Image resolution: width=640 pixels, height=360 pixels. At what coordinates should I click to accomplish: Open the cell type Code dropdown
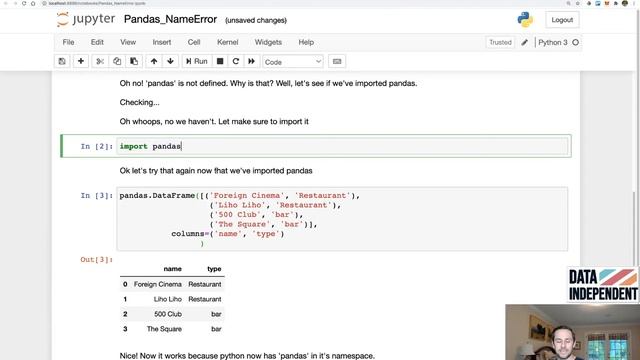point(293,62)
